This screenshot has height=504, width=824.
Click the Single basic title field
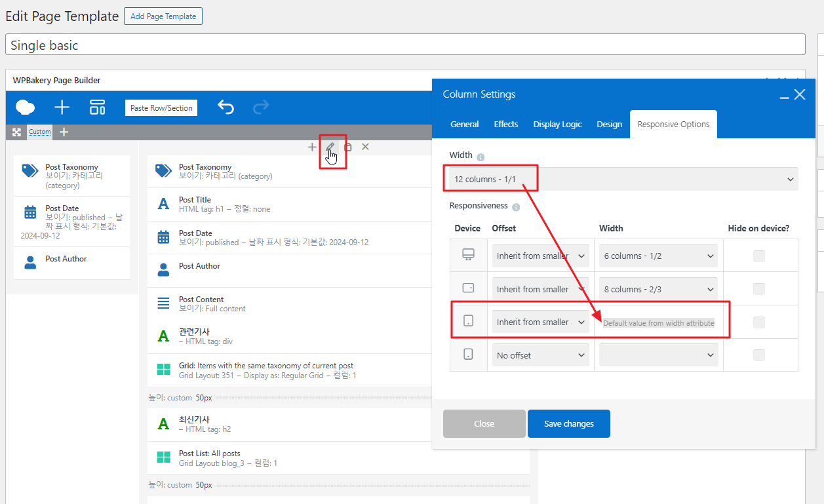pos(405,45)
